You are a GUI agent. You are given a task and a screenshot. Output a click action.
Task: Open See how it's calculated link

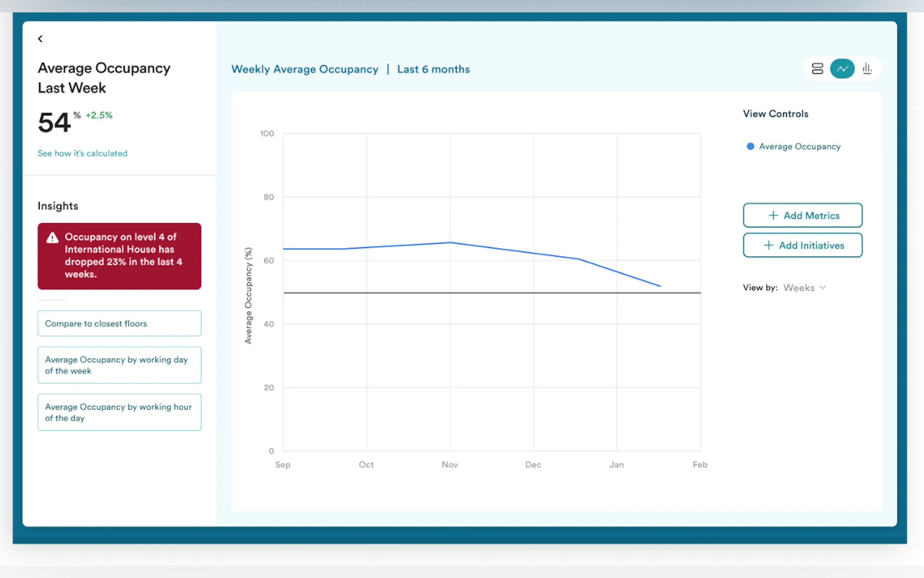pos(82,153)
